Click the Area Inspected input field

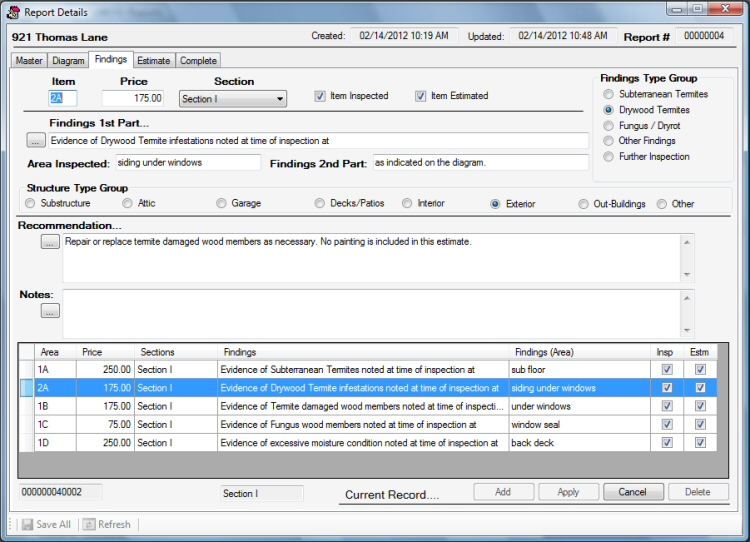(188, 163)
